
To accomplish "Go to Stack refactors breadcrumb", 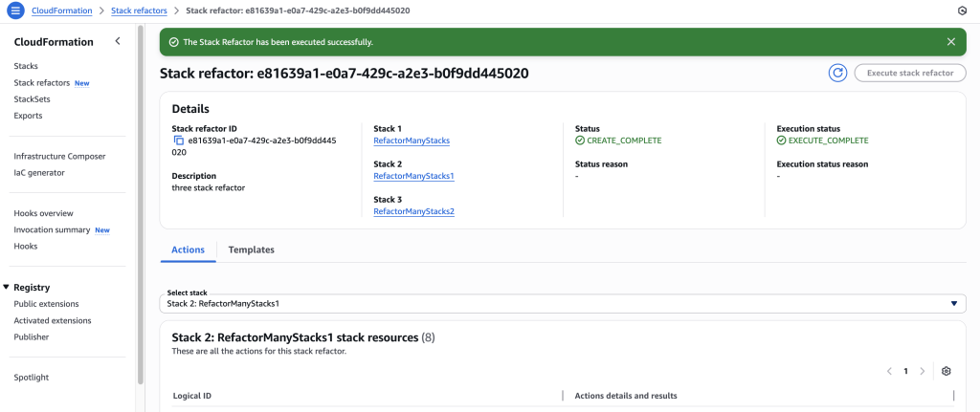I will coord(139,11).
